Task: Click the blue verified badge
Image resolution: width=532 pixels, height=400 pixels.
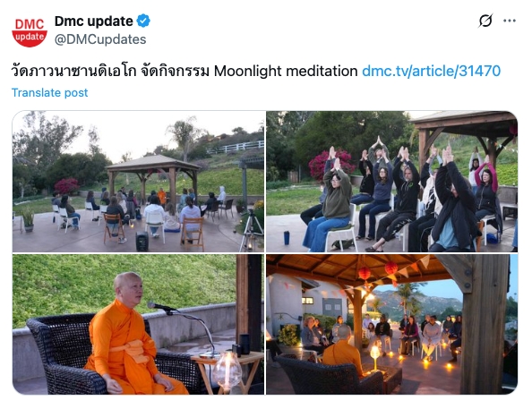Action: click(143, 21)
